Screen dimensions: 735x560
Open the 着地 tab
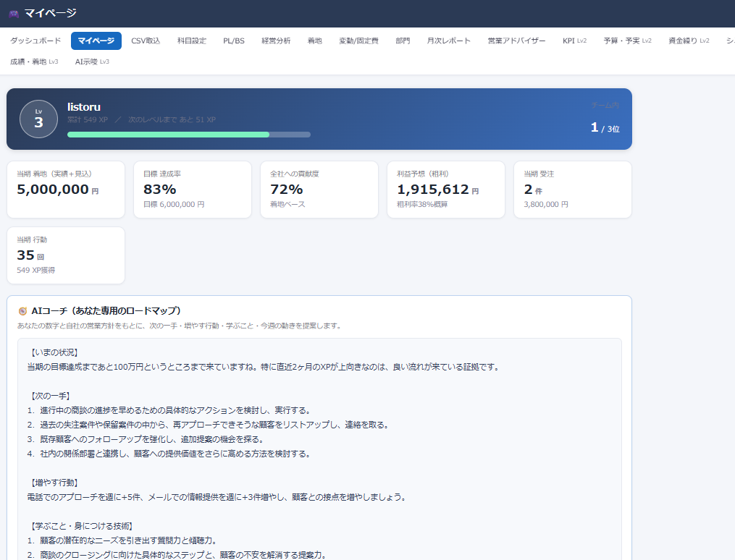click(x=315, y=41)
